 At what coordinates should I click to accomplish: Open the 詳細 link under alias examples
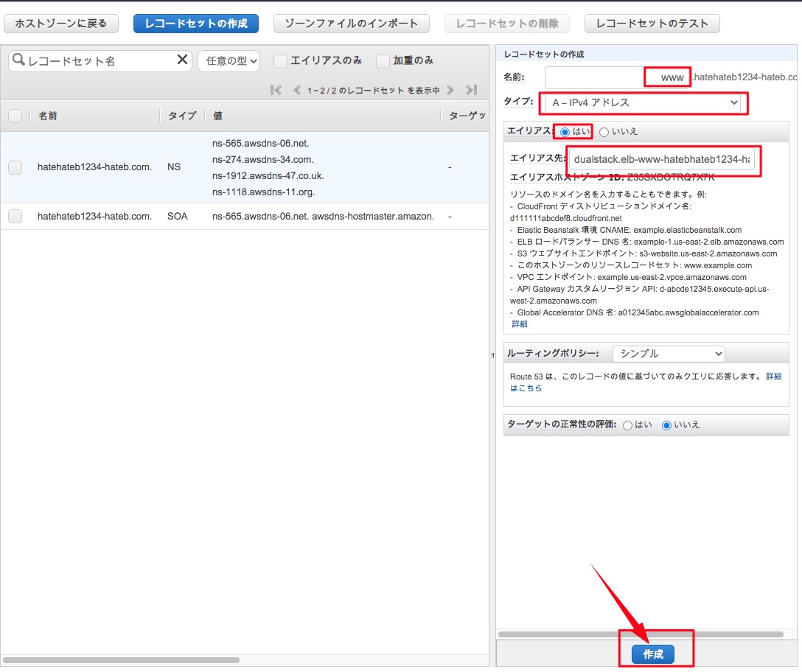[519, 324]
